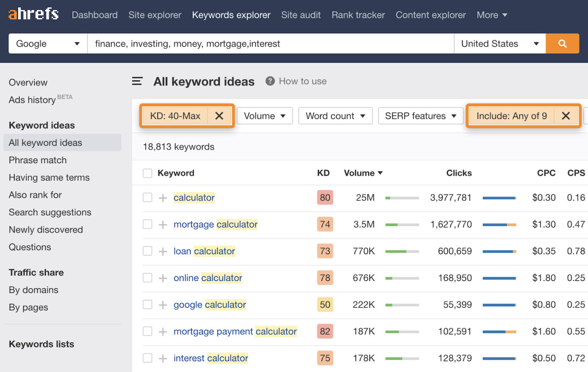The image size is (588, 372).
Task: Select the loan calculator row checkbox
Action: (x=147, y=251)
